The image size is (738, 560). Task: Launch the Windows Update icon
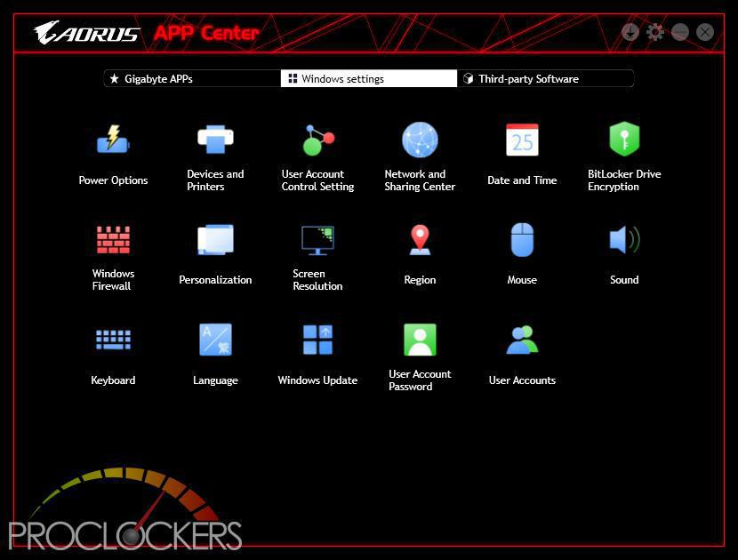(x=317, y=340)
